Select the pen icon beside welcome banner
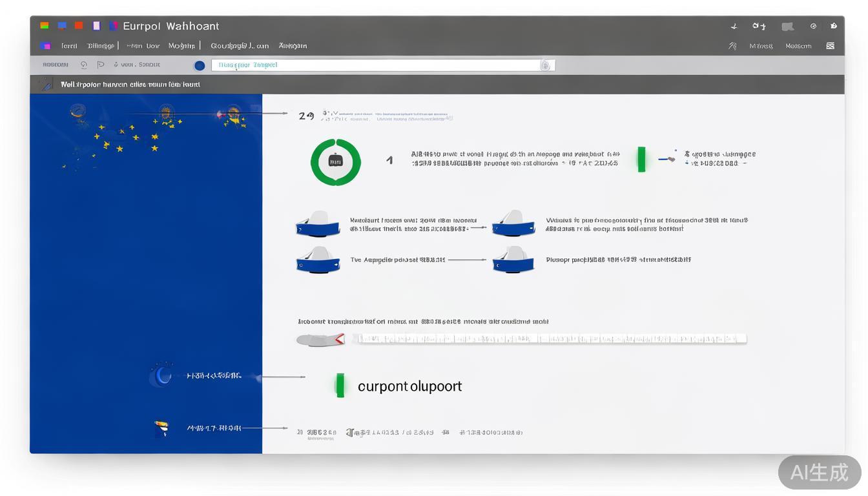Viewport: 868px width, 496px height. (45, 83)
